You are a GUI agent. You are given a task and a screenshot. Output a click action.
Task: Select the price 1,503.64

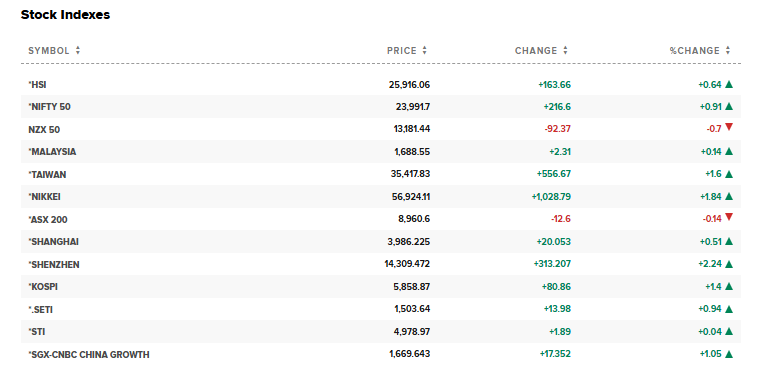coord(412,309)
